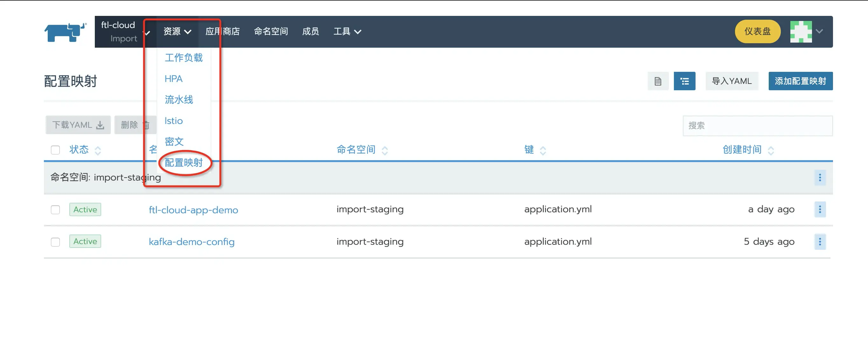Select grouped-by-namespace view icon

point(684,81)
